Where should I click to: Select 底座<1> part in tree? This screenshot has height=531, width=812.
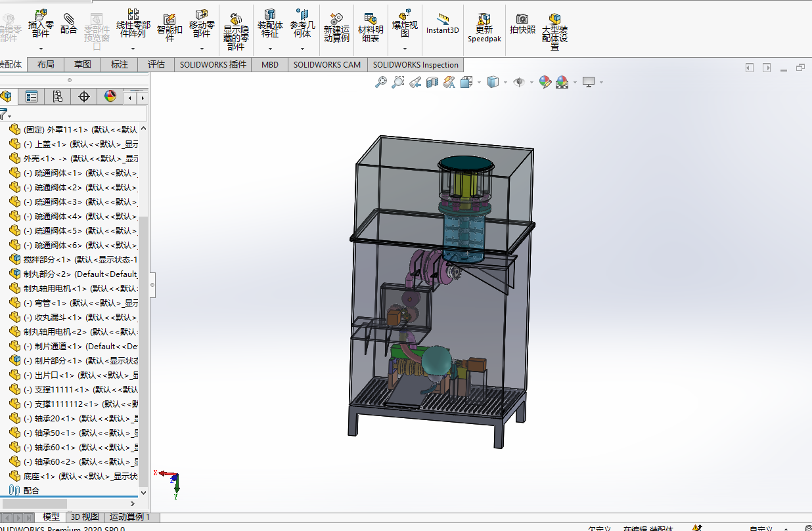pyautogui.click(x=72, y=476)
